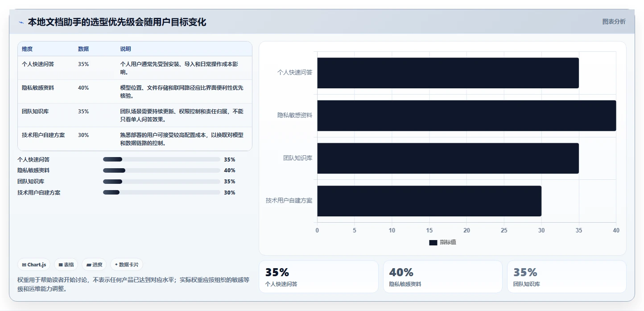Click the x-axis tick label 25
This screenshot has height=311, width=644.
[x=504, y=231]
